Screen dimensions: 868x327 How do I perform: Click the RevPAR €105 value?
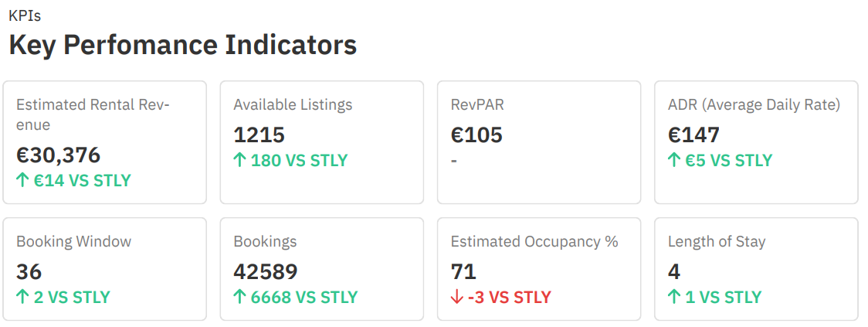[x=476, y=135]
